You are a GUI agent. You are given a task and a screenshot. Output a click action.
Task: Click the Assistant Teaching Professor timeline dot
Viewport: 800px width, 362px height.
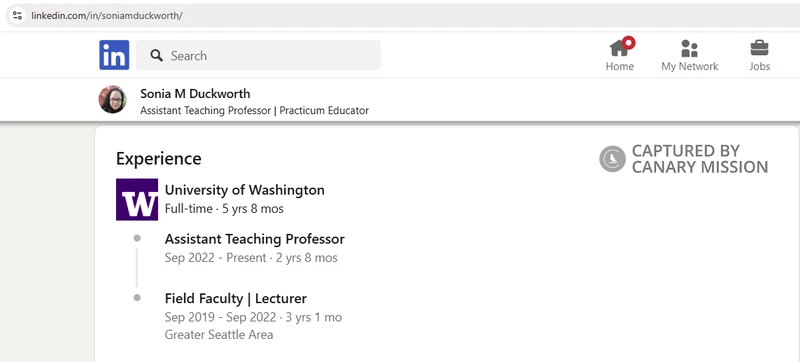tap(137, 238)
